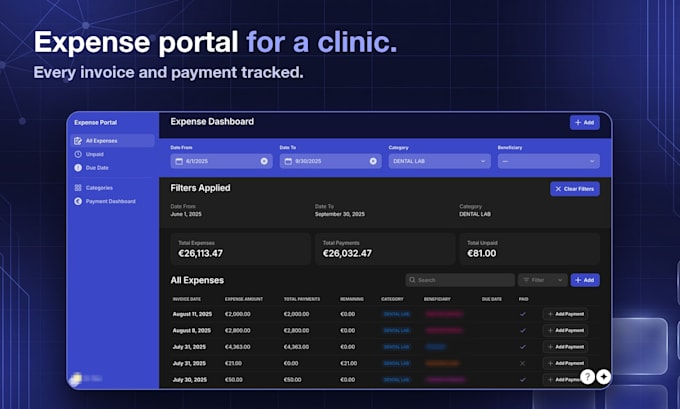Click the round sparkle button beside help

[x=604, y=377]
